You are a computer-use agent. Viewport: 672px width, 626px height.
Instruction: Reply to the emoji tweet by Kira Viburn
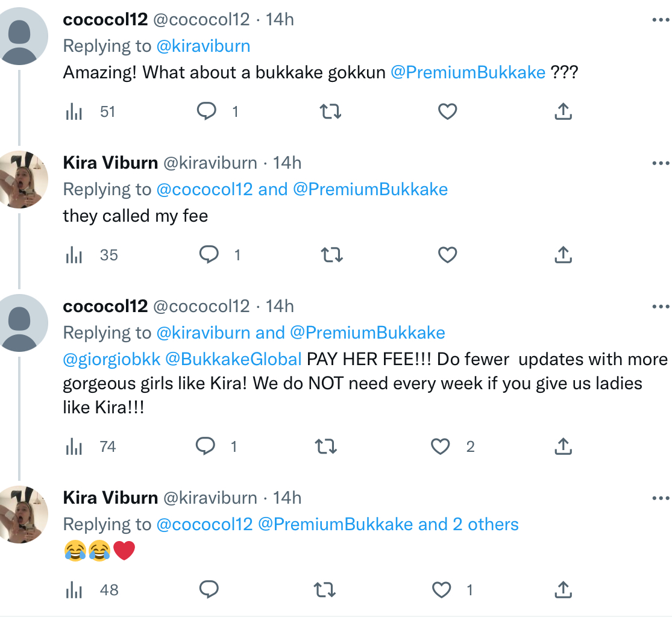click(x=209, y=590)
